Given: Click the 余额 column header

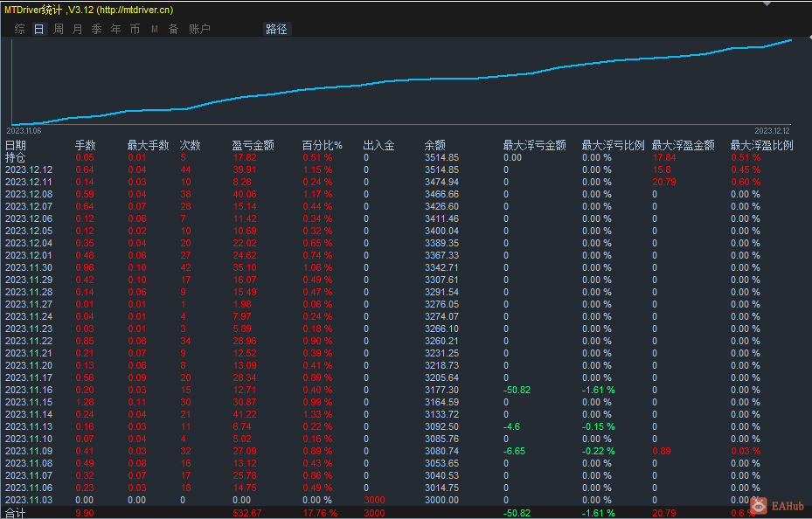Looking at the screenshot, I should coord(435,145).
